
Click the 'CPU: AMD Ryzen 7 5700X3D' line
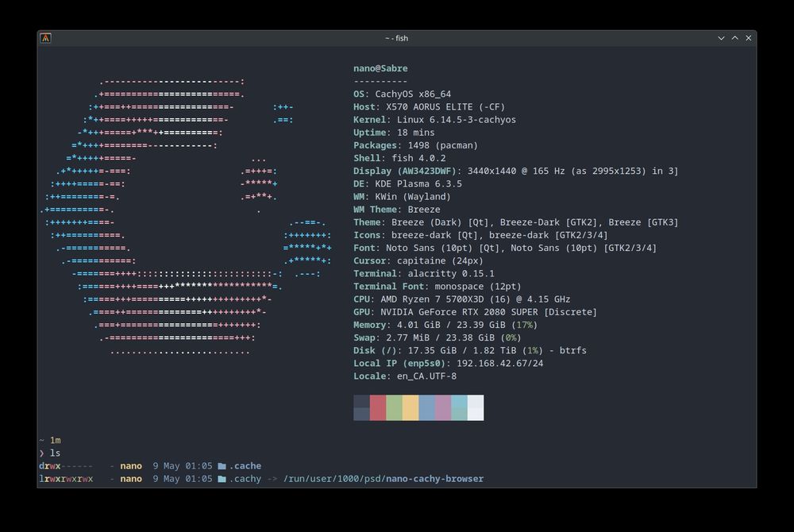pos(462,299)
